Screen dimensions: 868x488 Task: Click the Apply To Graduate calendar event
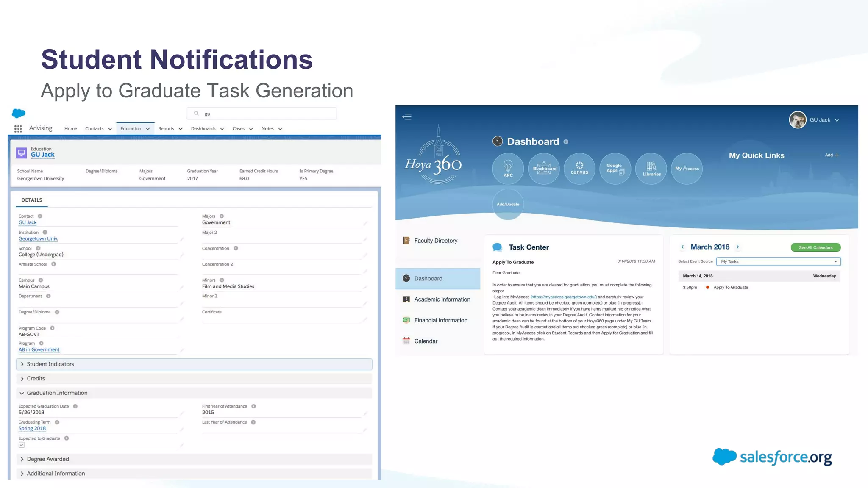(x=730, y=288)
